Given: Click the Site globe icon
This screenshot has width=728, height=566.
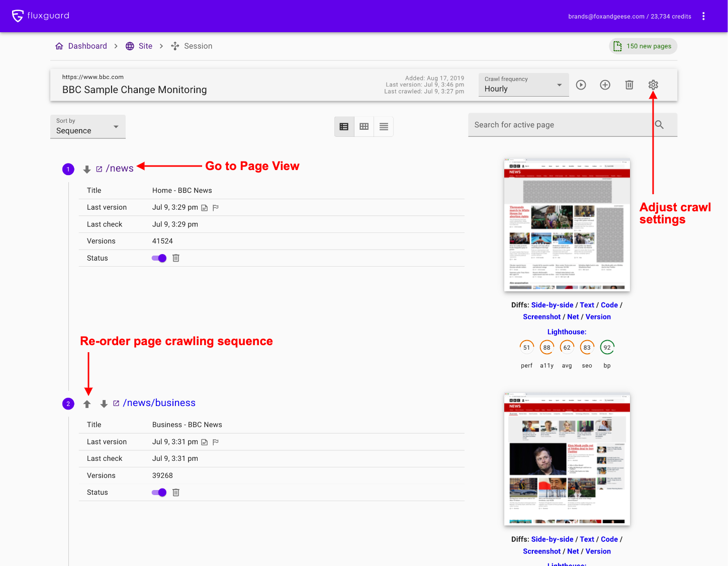Looking at the screenshot, I should pos(130,46).
